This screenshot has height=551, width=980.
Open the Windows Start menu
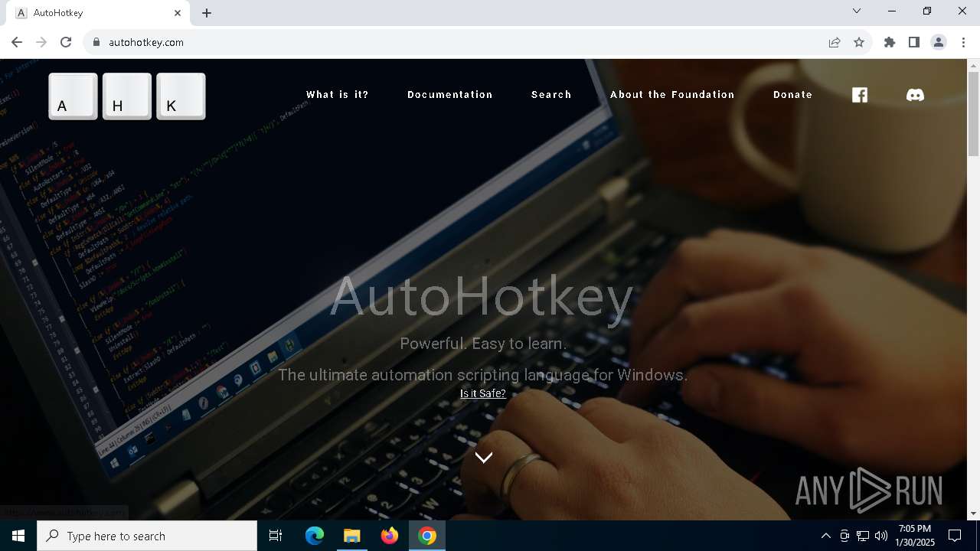tap(18, 536)
